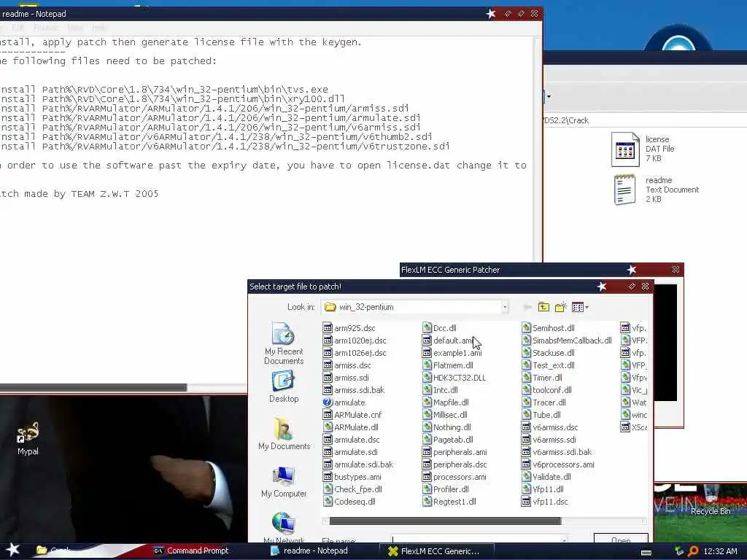This screenshot has width=747, height=560.
Task: Open the Mypal desktop shortcut
Action: click(x=28, y=438)
